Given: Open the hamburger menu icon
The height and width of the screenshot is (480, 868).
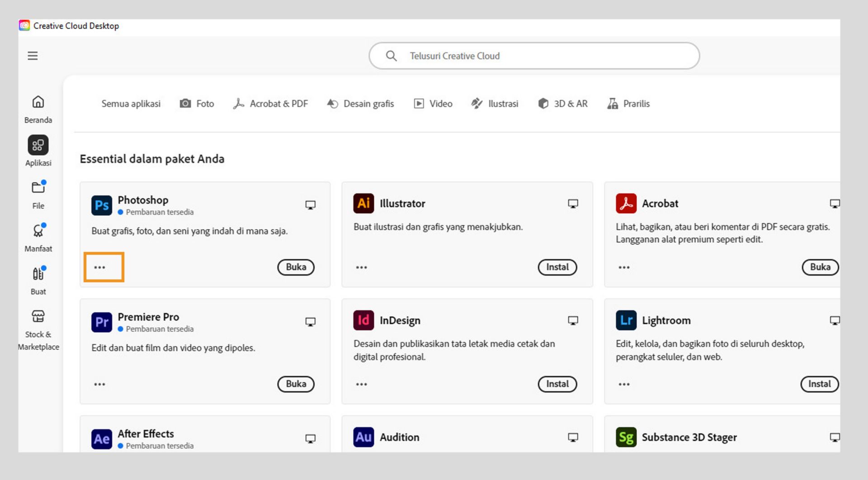Looking at the screenshot, I should point(33,56).
